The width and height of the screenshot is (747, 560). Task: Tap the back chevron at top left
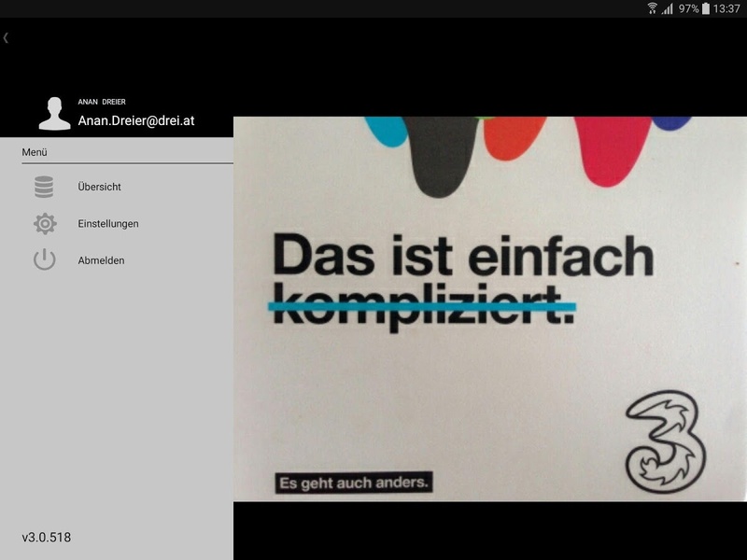[x=6, y=38]
